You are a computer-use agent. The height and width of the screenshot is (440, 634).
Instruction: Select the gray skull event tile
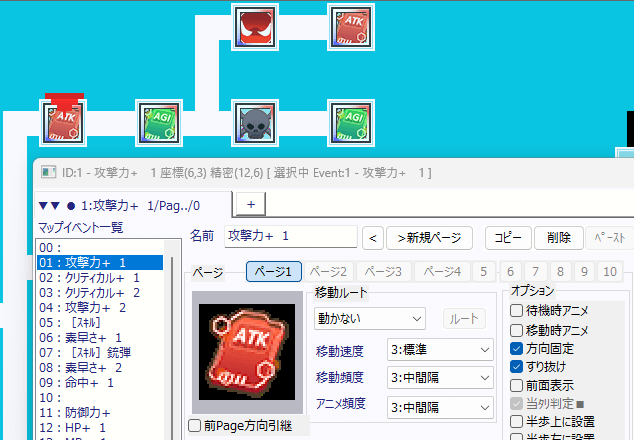253,122
